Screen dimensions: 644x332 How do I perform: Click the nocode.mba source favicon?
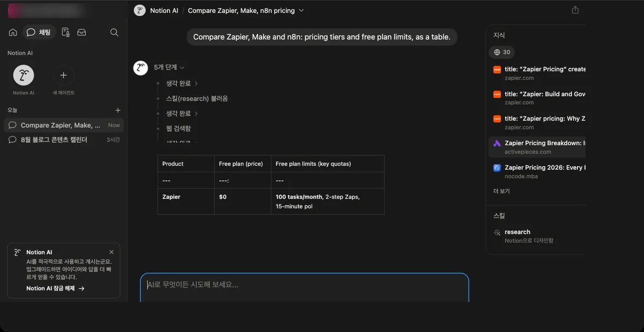pos(497,168)
